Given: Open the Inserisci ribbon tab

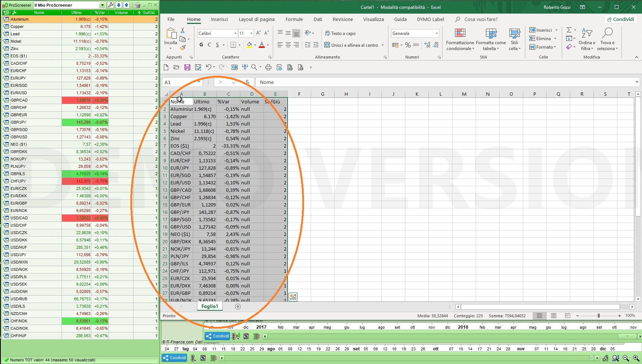Looking at the screenshot, I should 219,20.
